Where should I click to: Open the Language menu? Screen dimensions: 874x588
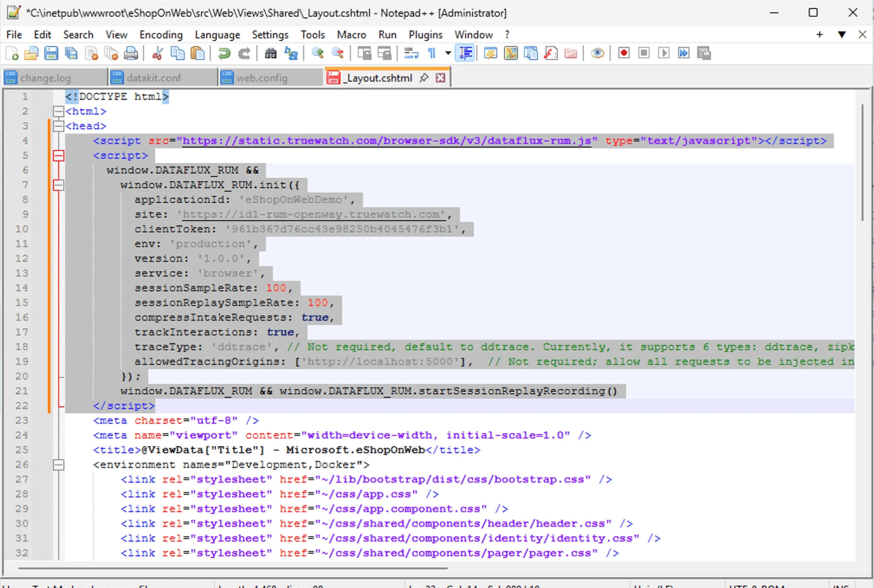217,35
